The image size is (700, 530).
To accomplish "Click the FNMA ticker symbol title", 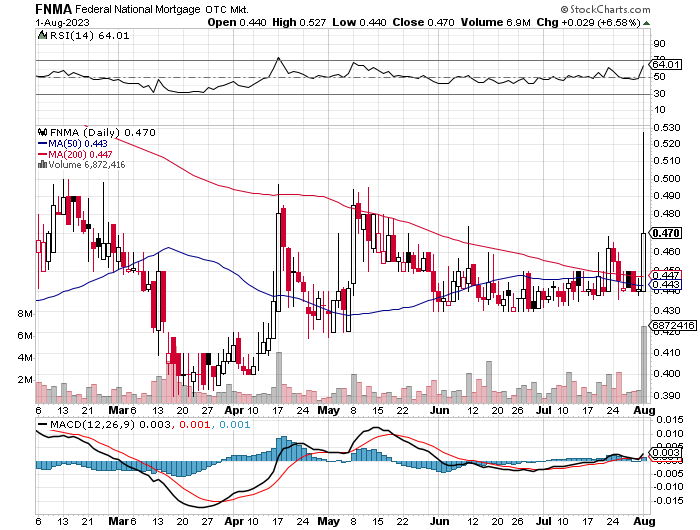I will pyautogui.click(x=54, y=9).
